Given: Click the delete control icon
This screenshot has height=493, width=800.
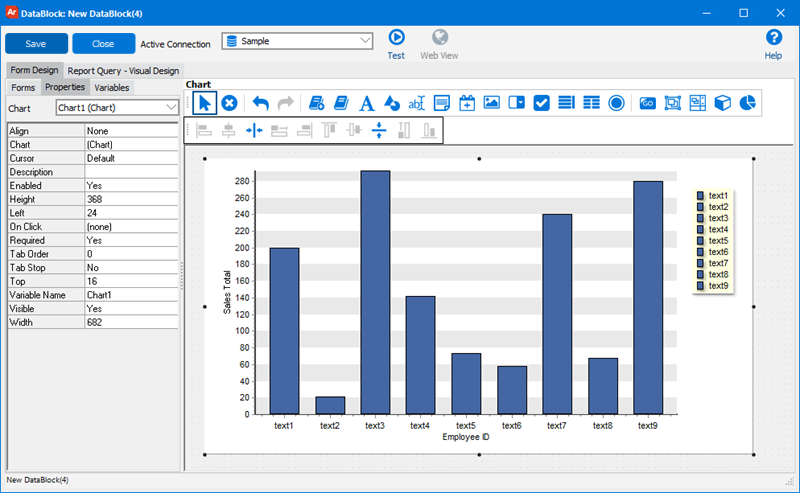Looking at the screenshot, I should (x=229, y=102).
